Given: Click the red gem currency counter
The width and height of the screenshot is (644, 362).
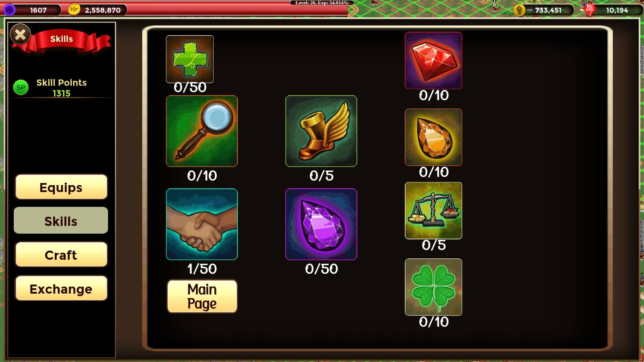Looking at the screenshot, I should click(609, 10).
